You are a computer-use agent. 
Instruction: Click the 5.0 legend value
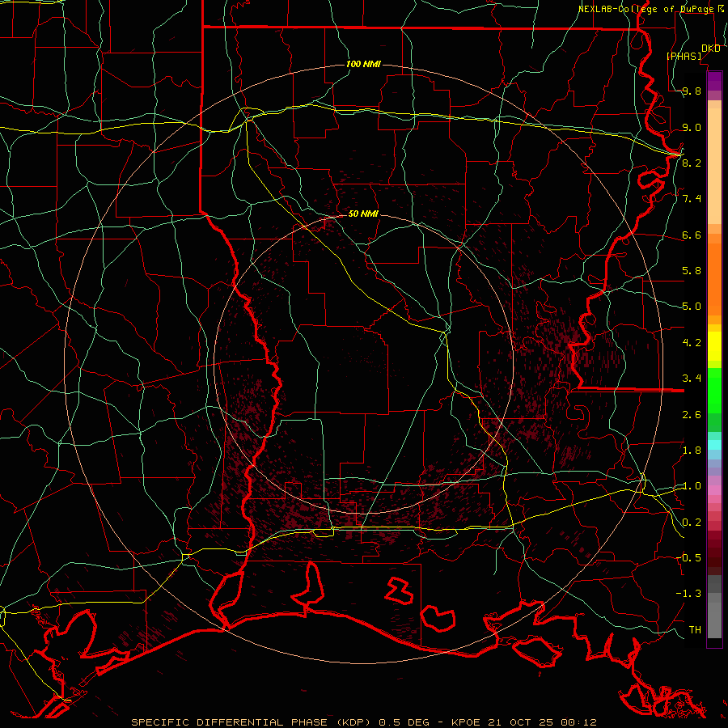(x=692, y=307)
